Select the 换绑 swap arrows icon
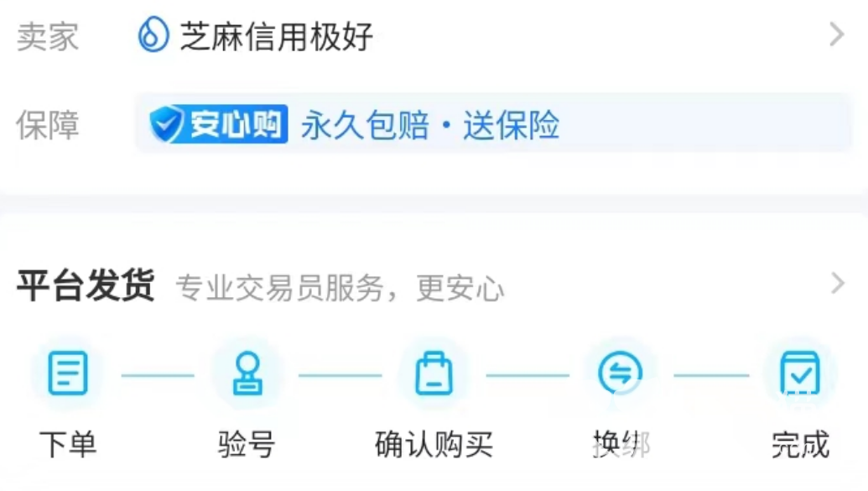Image resolution: width=868 pixels, height=491 pixels. (621, 373)
